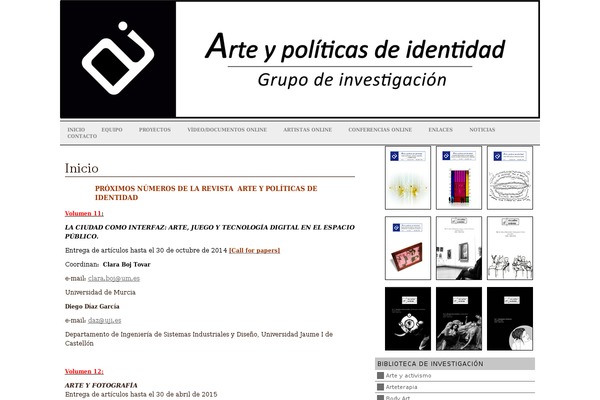Open black cover with circular white figure
This screenshot has width=600, height=400.
pyautogui.click(x=408, y=318)
